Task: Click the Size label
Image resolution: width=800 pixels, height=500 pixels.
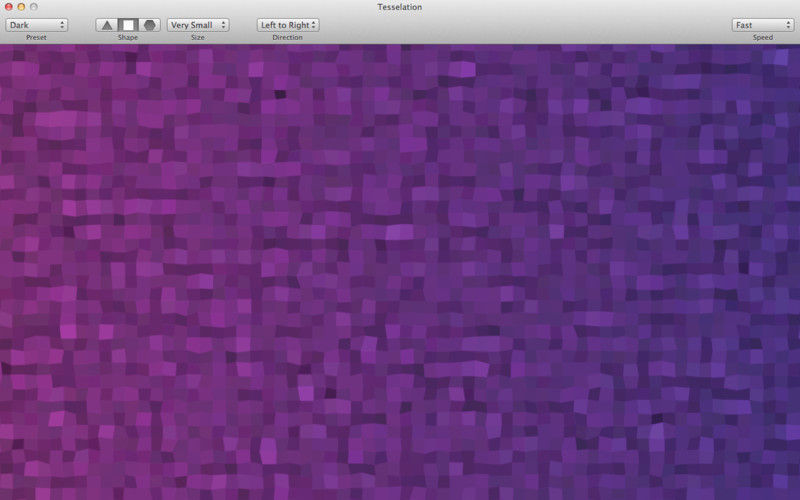Action: click(198, 38)
